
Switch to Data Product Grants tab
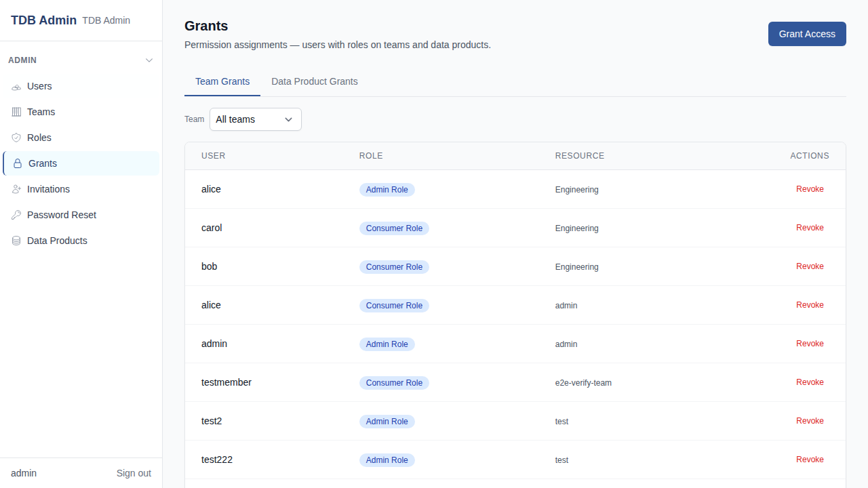315,81
